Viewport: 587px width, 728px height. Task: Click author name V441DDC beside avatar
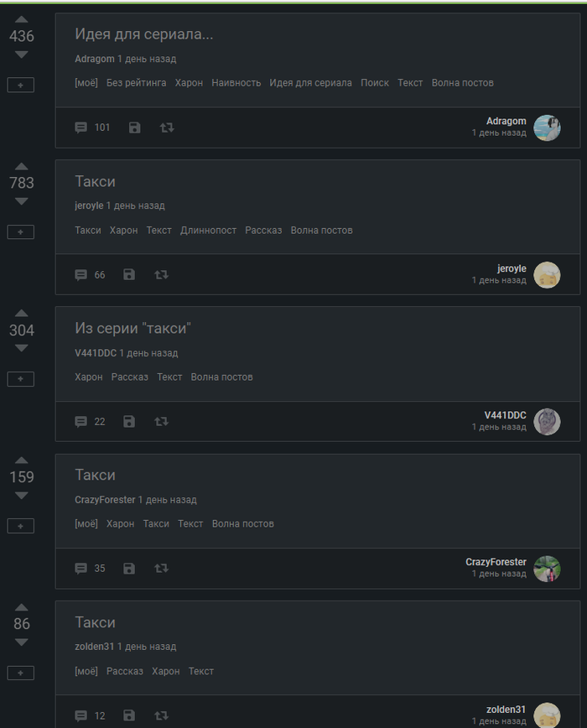coord(505,415)
